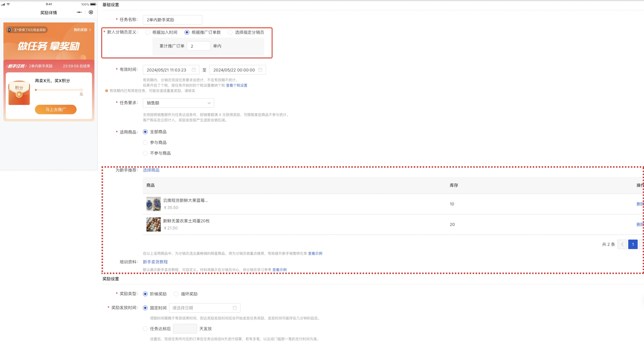The height and width of the screenshot is (345, 644).
Task: Choose 阶梯奖励 reward type
Action: coord(145,294)
